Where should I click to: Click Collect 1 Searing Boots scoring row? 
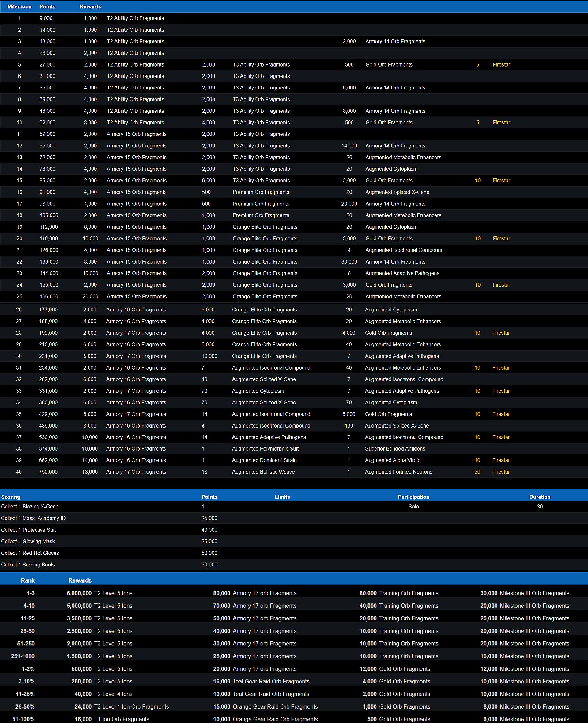point(28,565)
